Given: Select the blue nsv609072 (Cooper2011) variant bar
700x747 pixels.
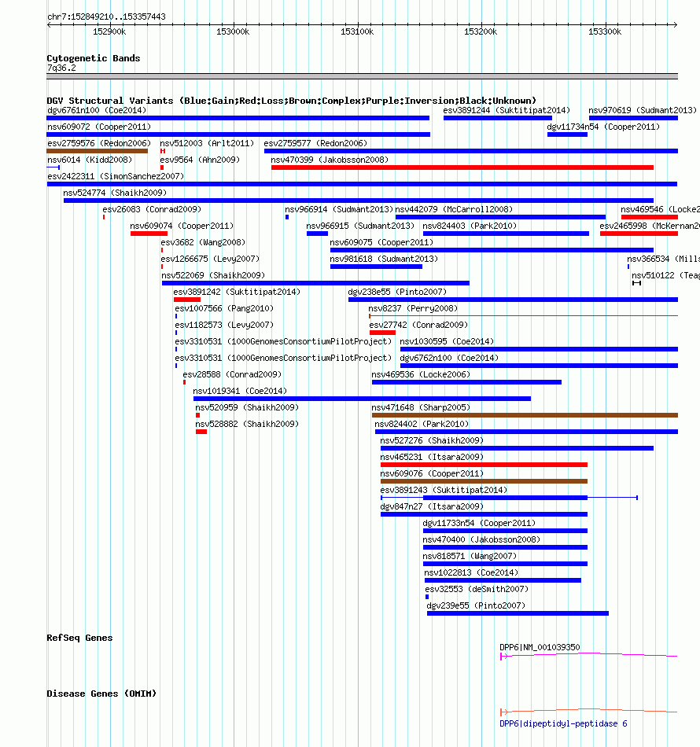Looking at the screenshot, I should 238,134.
